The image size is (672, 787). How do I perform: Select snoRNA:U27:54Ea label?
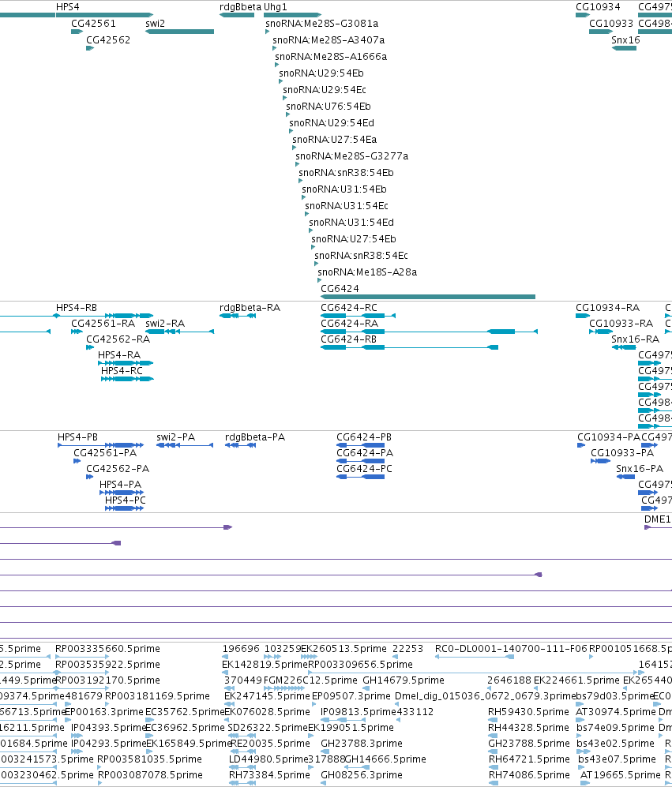tap(335, 140)
